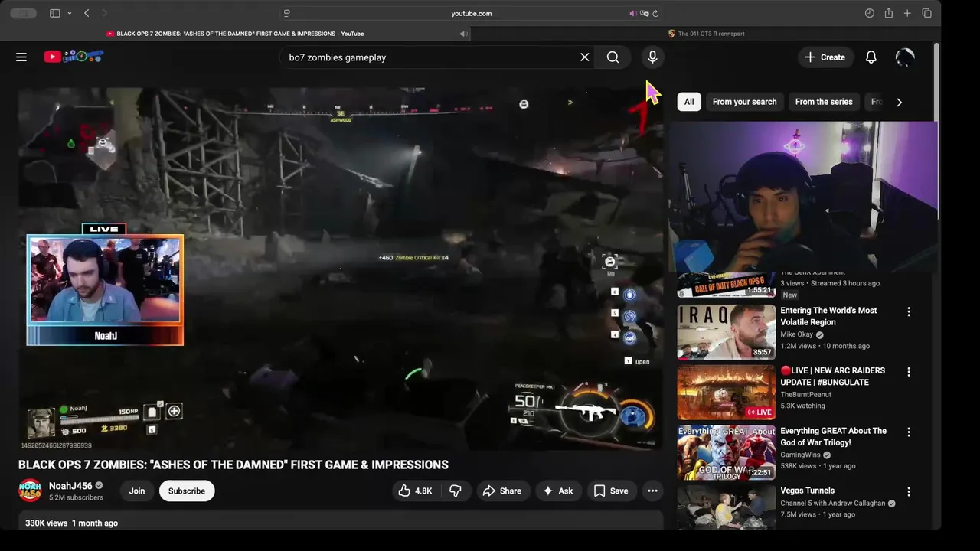The image size is (980, 551).
Task: Open options for Entering The World's Most Volatile Region
Action: (x=909, y=312)
